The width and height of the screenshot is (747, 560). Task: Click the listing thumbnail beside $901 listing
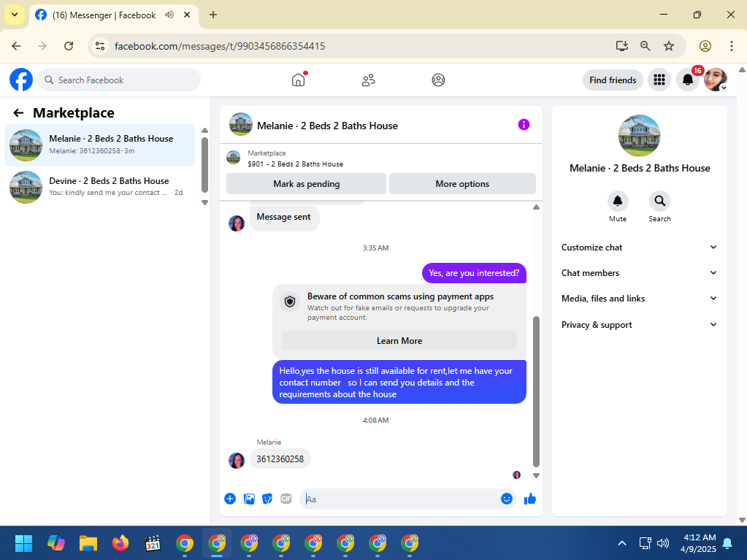[234, 157]
